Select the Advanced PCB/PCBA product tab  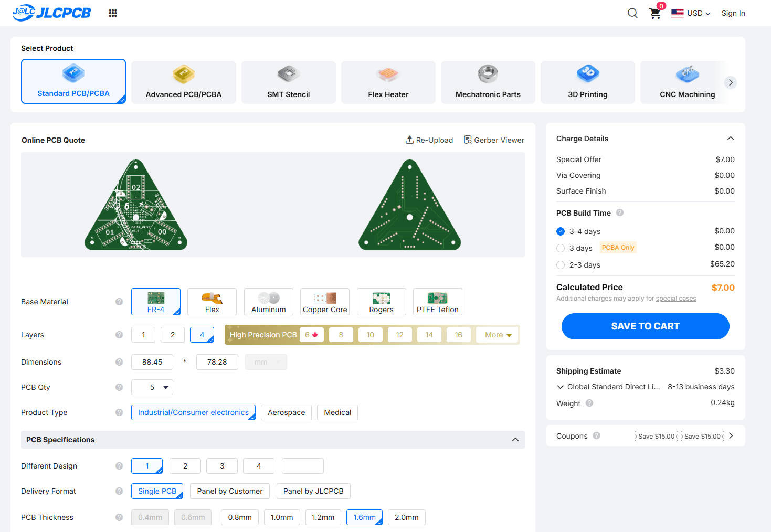click(184, 82)
